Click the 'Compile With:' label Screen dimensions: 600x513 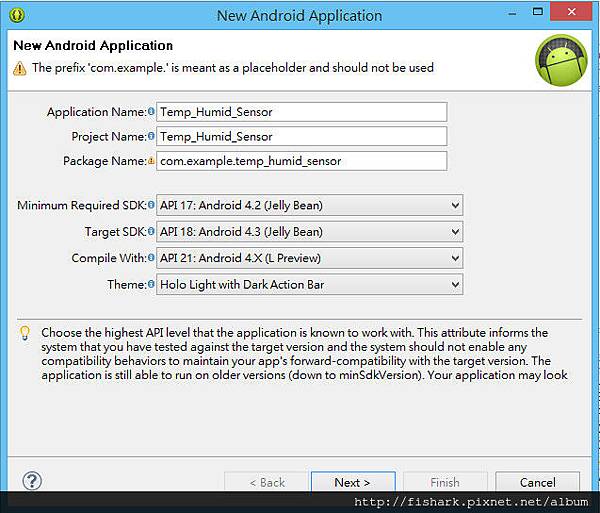pos(109,258)
